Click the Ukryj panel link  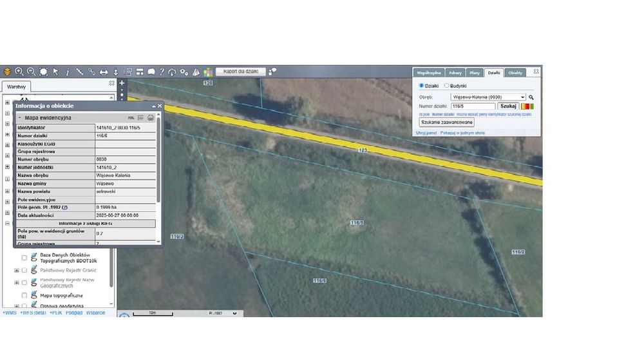click(426, 133)
